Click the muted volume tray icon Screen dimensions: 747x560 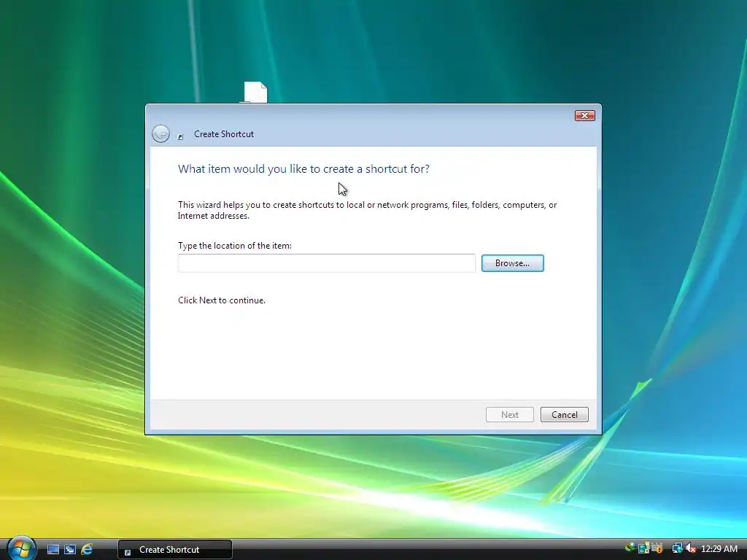[x=691, y=548]
